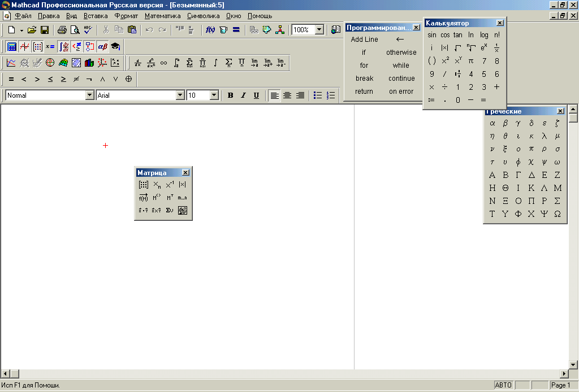
Task: Toggle italic text formatting
Action: (243, 95)
